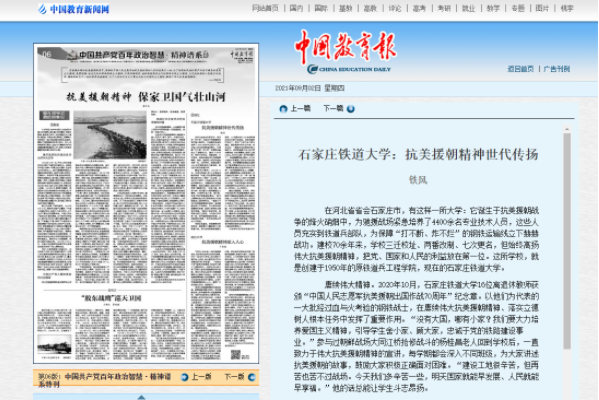Open the 基教 navigation item
This screenshot has width=599, height=400.
pos(345,8)
